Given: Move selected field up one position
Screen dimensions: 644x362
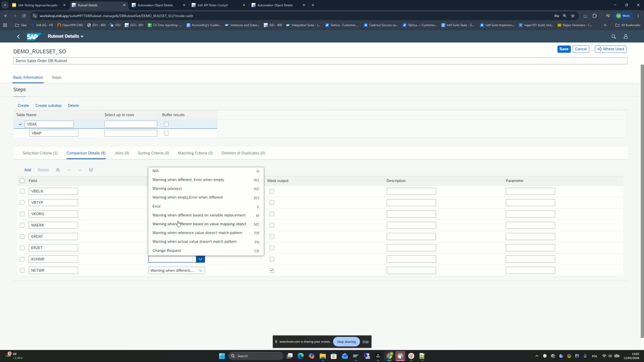Looking at the screenshot, I should click(x=69, y=170).
